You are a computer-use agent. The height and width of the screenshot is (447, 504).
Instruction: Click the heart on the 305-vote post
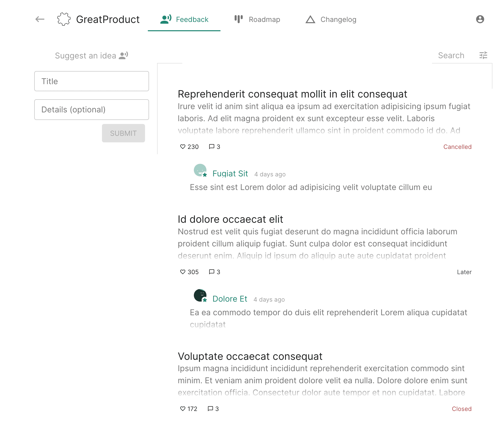[183, 272]
